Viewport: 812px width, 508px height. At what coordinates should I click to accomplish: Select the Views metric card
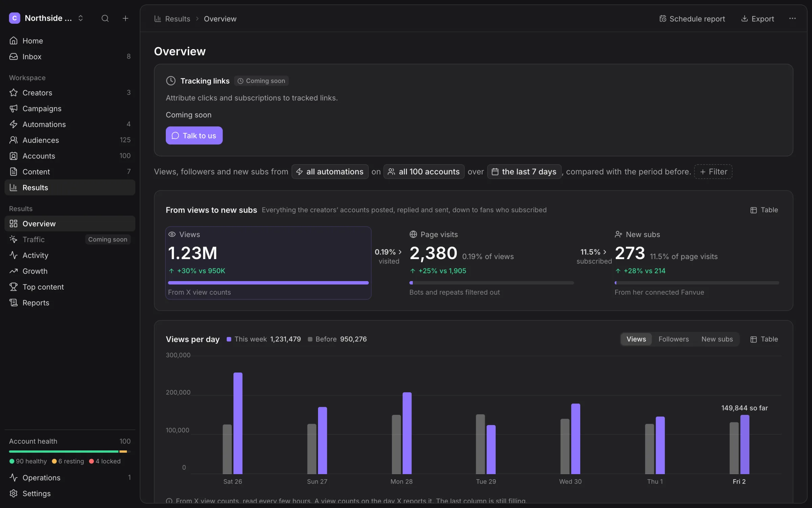point(268,263)
